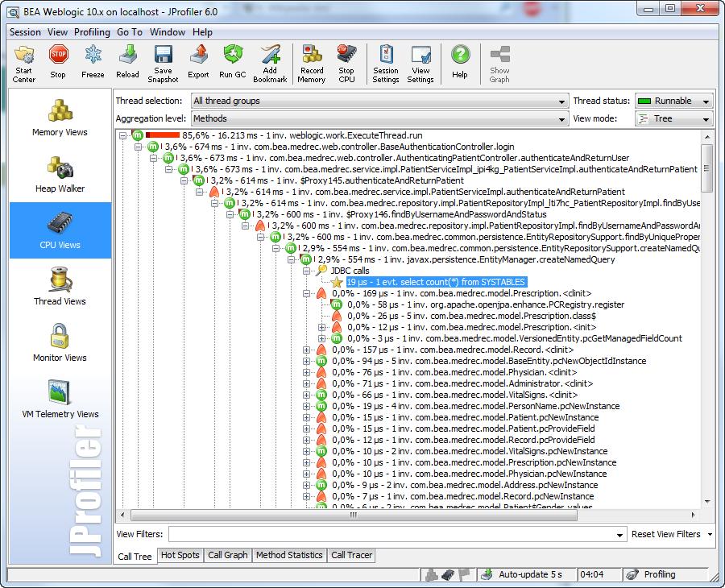Screen dimensions: 725x588
Task: Select the Call Tree tab
Action: pos(135,556)
